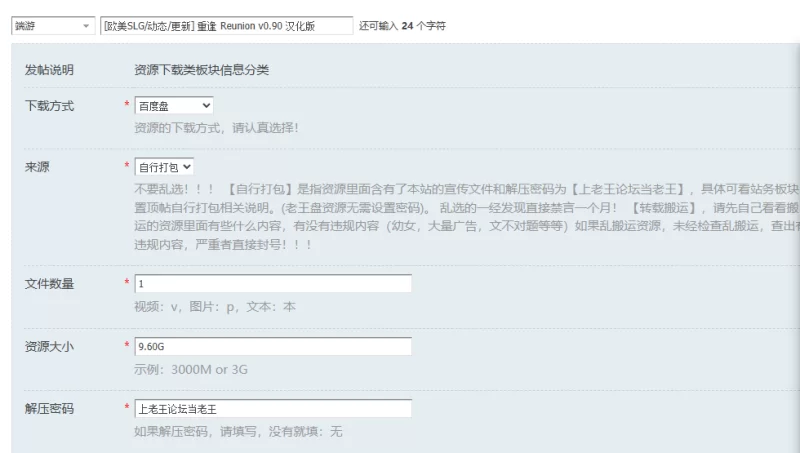800x453 pixels.
Task: Click the 文件数量 label
Action: tap(49, 284)
